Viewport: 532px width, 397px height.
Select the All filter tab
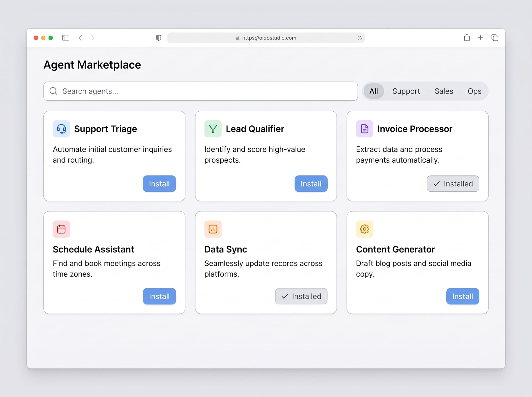(374, 91)
